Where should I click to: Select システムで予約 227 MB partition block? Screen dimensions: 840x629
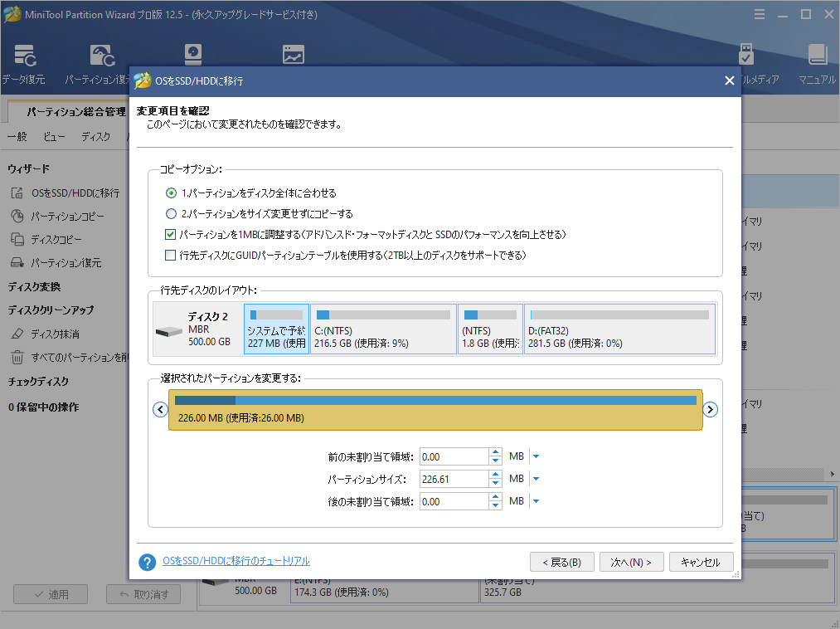276,329
